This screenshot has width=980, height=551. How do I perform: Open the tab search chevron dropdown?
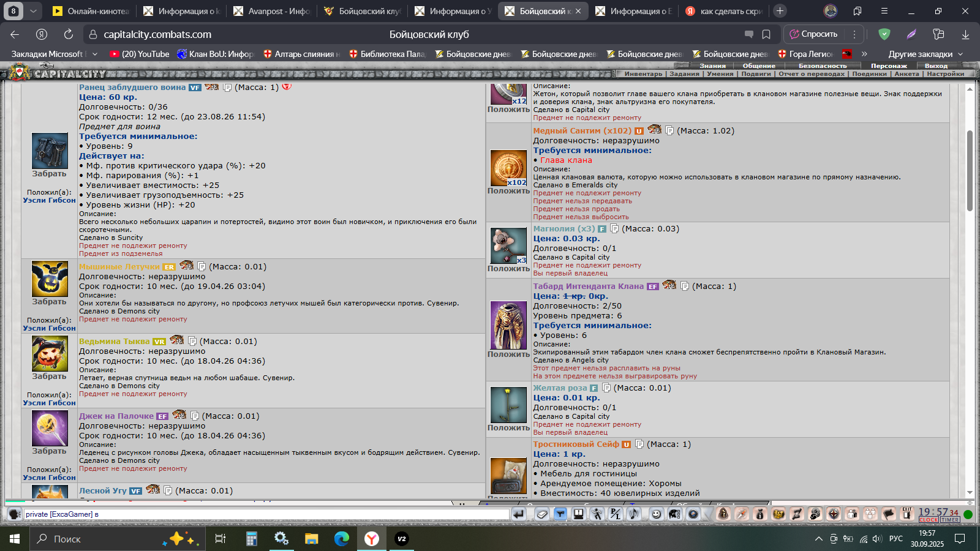pos(33,11)
